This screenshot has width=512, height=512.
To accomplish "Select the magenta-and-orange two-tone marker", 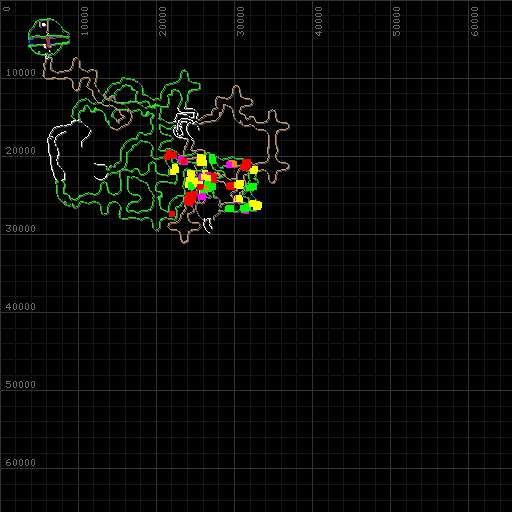I will pyautogui.click(x=231, y=164).
